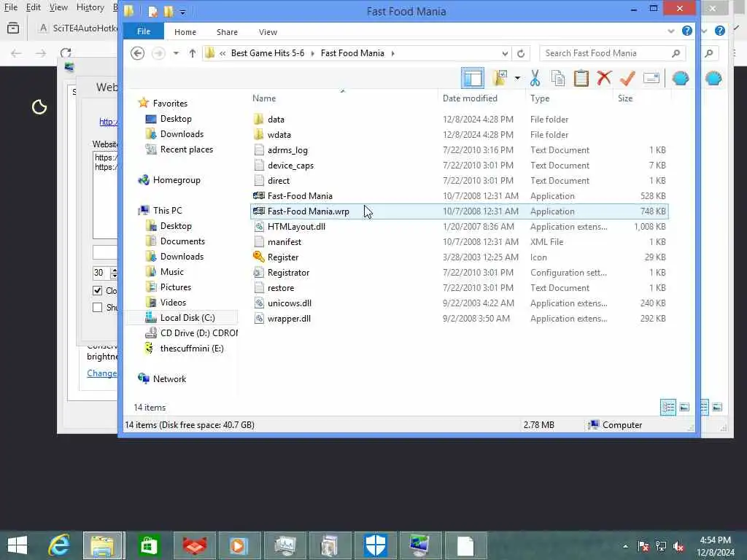The height and width of the screenshot is (560, 747).
Task: Sort by Size column header
Action: pyautogui.click(x=625, y=98)
